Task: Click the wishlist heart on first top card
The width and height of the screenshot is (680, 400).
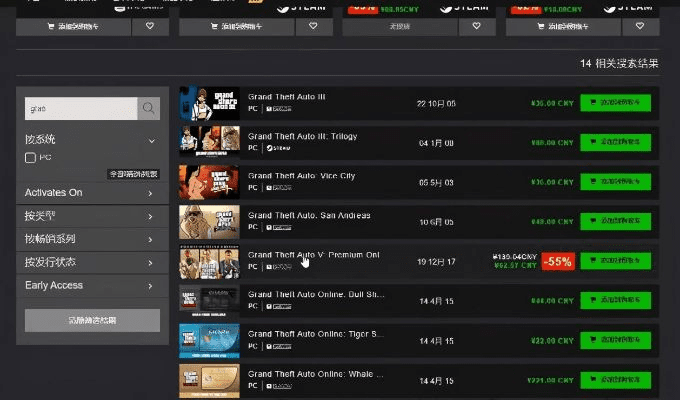Action: [x=149, y=25]
